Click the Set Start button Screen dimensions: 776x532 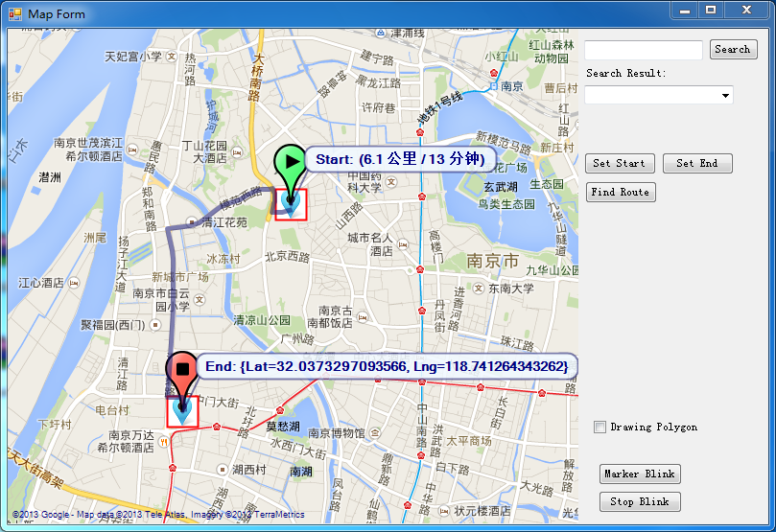pos(620,163)
